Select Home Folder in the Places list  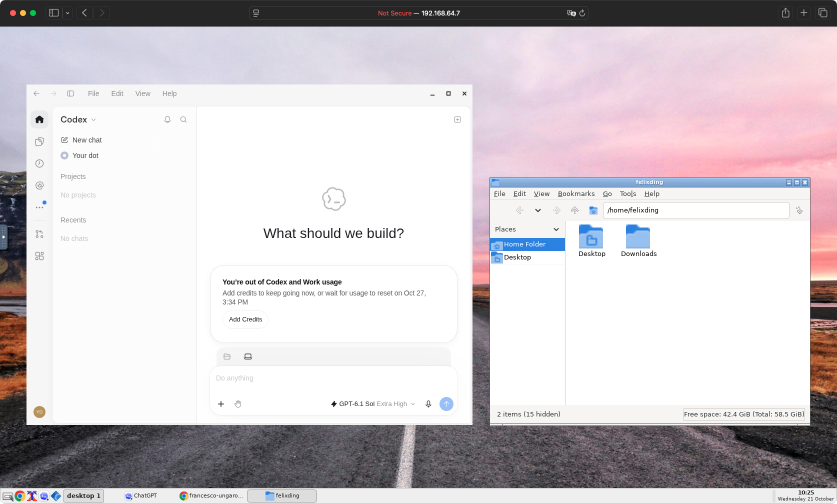(527, 244)
